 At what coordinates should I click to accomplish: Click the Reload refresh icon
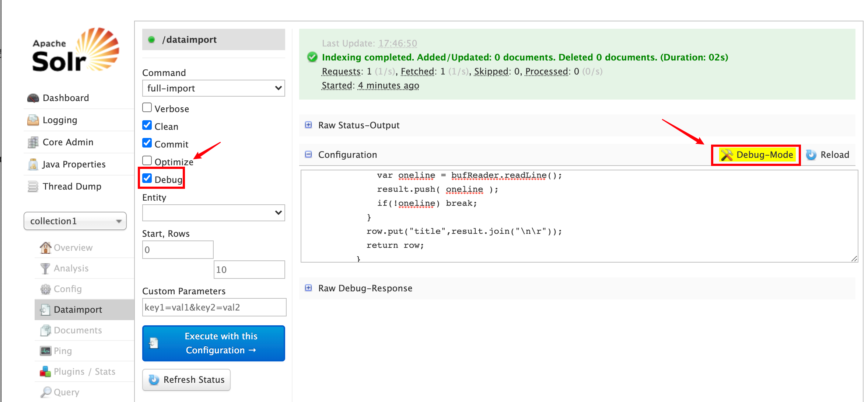811,155
